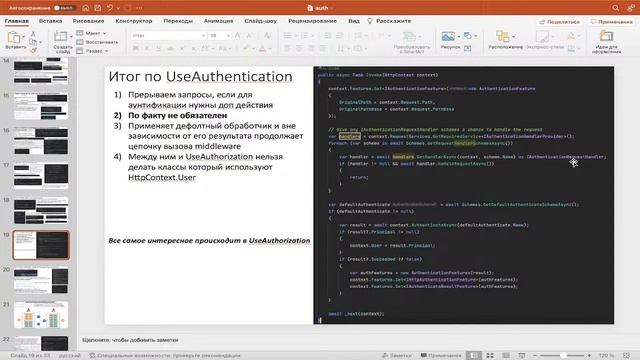Click the Text Box icon under shapes
The height and width of the screenshot is (360, 640).
point(468,49)
